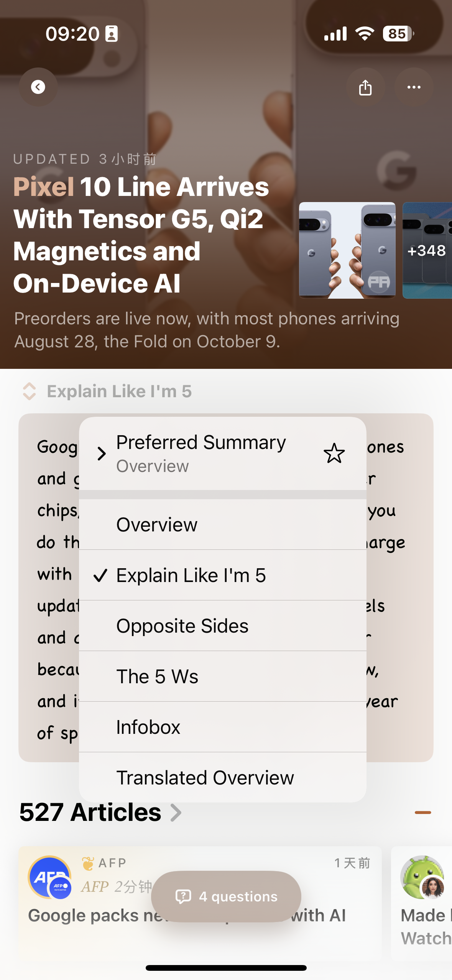Viewport: 452px width, 980px height.
Task: Tap the Android mascot source avatar
Action: (422, 877)
